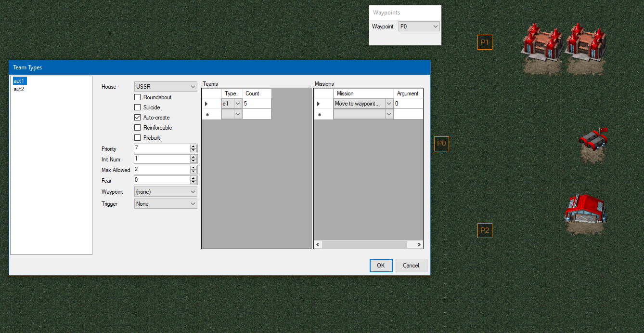Open the empty Mission dropdown in new row
Image resolution: width=644 pixels, height=333 pixels.
[x=388, y=114]
